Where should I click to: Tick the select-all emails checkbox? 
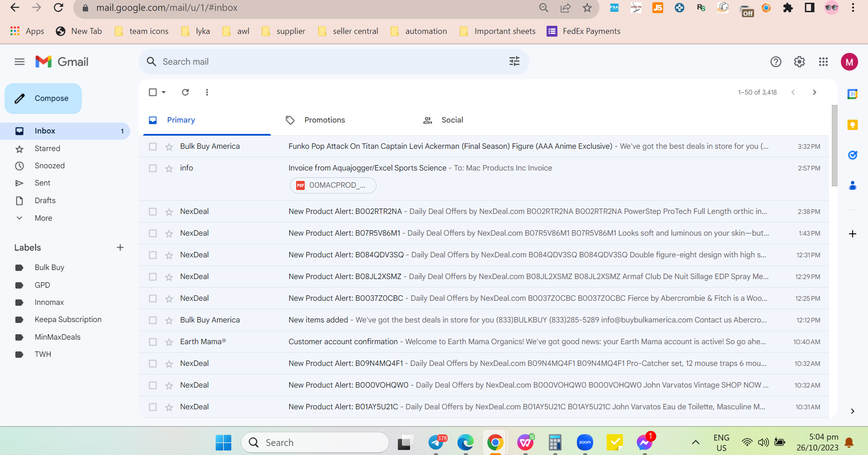point(153,92)
